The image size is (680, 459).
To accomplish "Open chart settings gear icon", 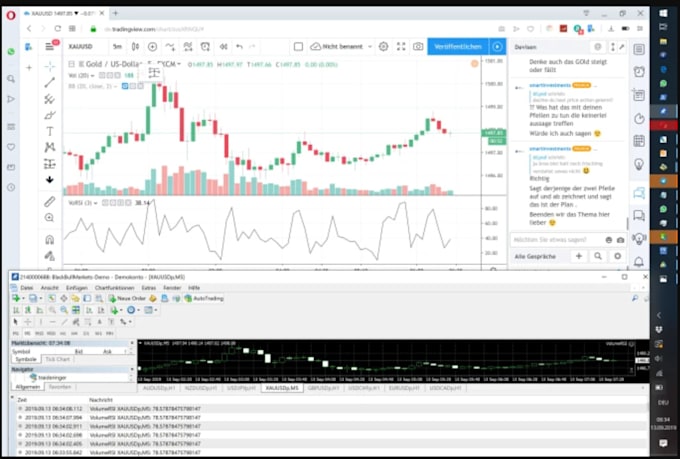I will pyautogui.click(x=383, y=46).
